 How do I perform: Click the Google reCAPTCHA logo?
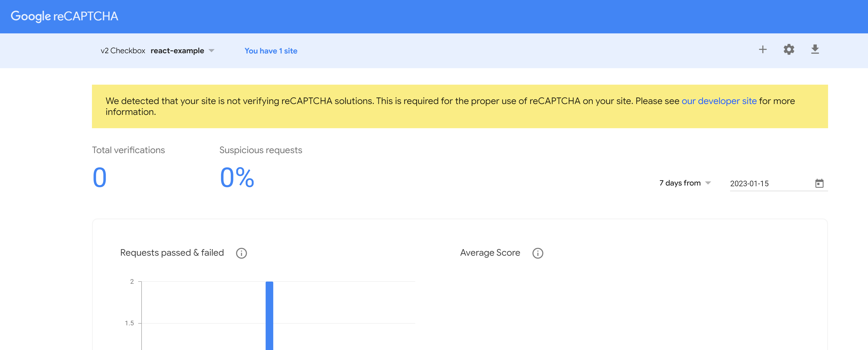click(x=64, y=16)
